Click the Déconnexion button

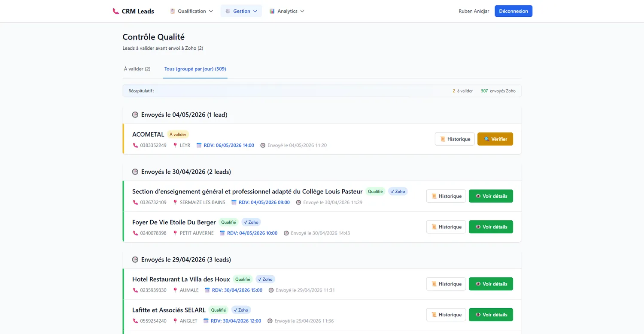[513, 11]
